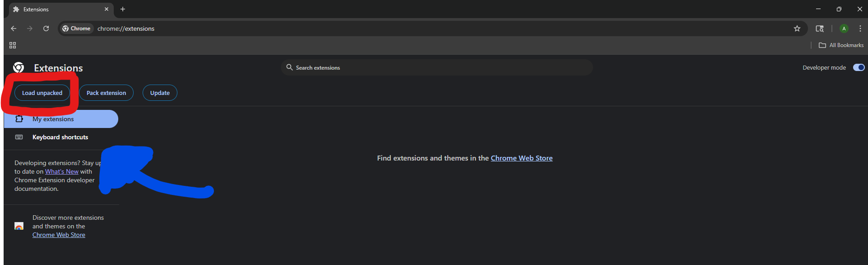
Task: Click the Chrome logo beside Extensions title
Action: click(19, 68)
